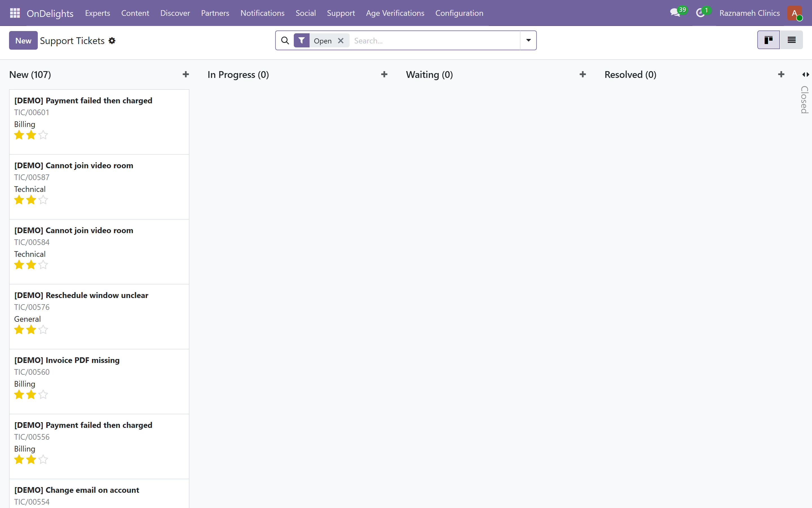Set second star on TIC/00584

point(31,265)
